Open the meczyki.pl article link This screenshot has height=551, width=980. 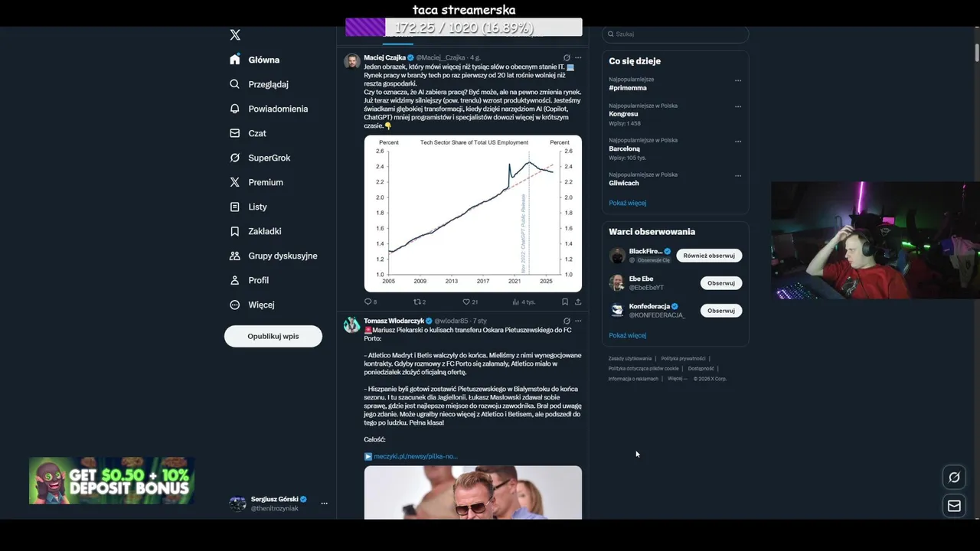click(415, 456)
